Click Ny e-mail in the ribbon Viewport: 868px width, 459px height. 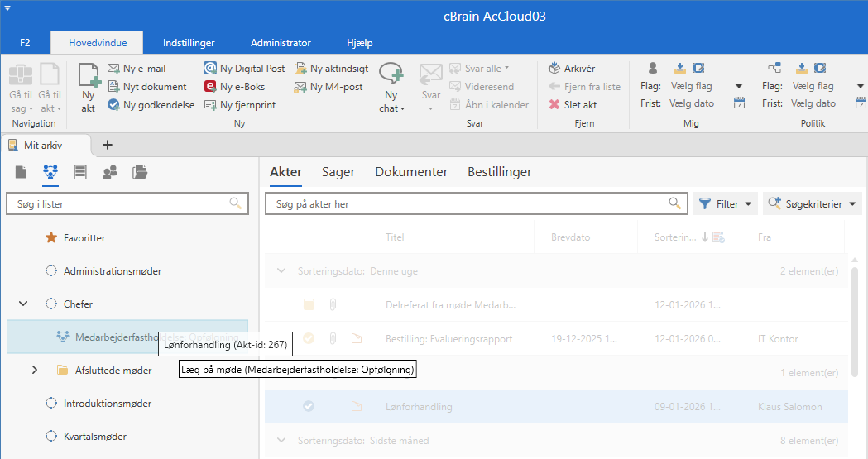137,69
